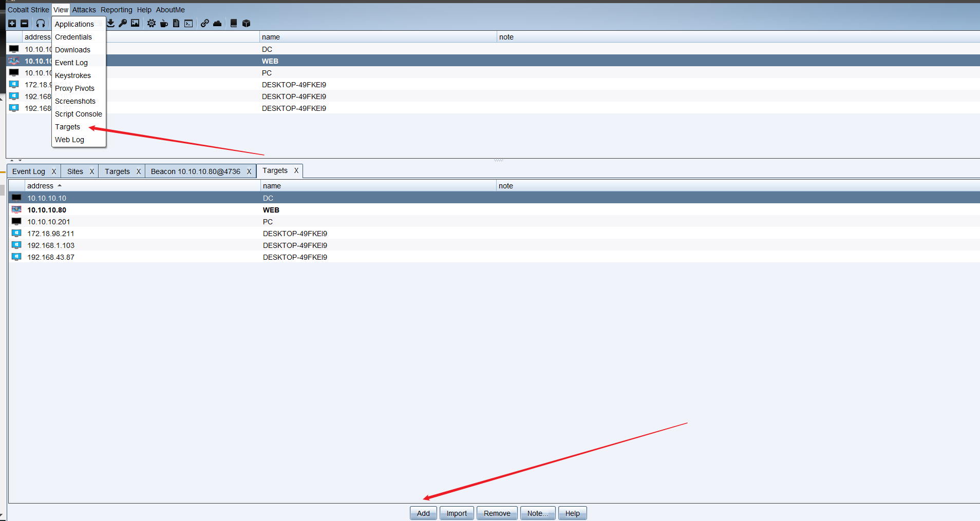980x521 pixels.
Task: Sort lower table by note column header
Action: coord(738,186)
